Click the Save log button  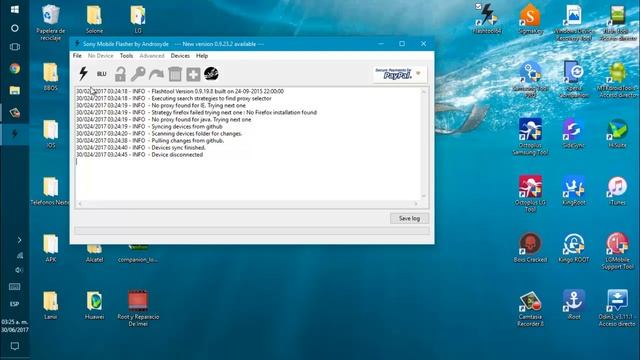(409, 218)
